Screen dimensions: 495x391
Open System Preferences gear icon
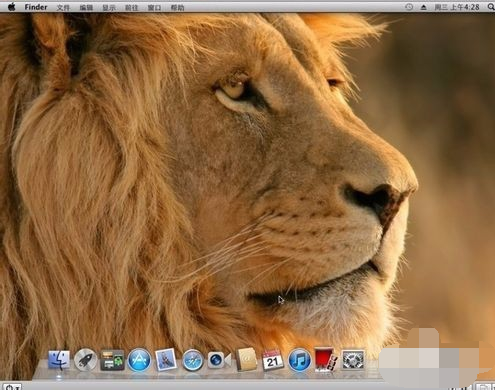click(x=353, y=360)
